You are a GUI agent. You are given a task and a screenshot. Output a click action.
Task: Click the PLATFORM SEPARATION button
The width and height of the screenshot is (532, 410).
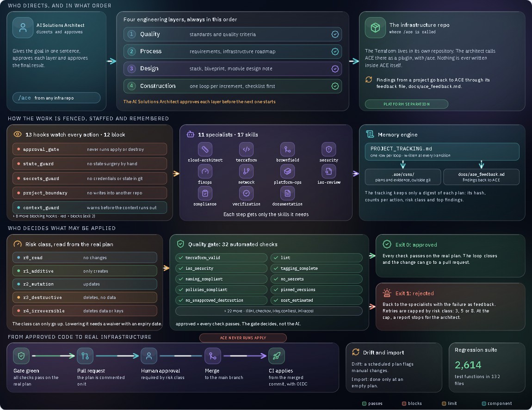pyautogui.click(x=407, y=104)
